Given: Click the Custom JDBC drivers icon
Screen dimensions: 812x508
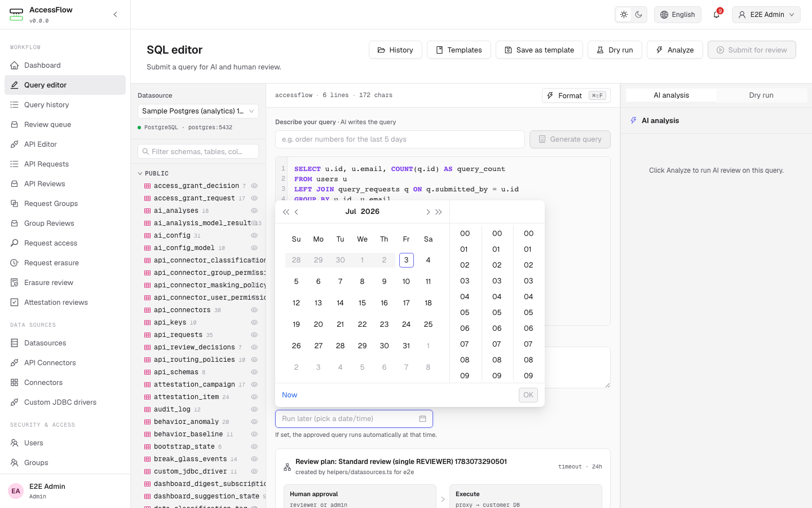Looking at the screenshot, I should [15, 402].
